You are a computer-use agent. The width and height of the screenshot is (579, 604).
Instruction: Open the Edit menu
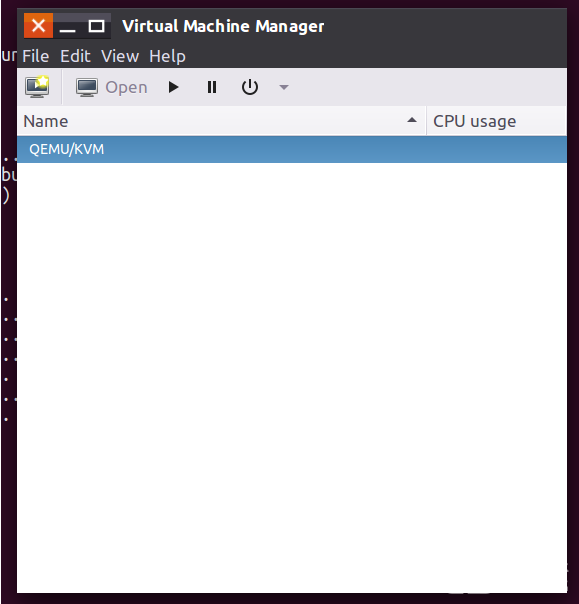[75, 56]
